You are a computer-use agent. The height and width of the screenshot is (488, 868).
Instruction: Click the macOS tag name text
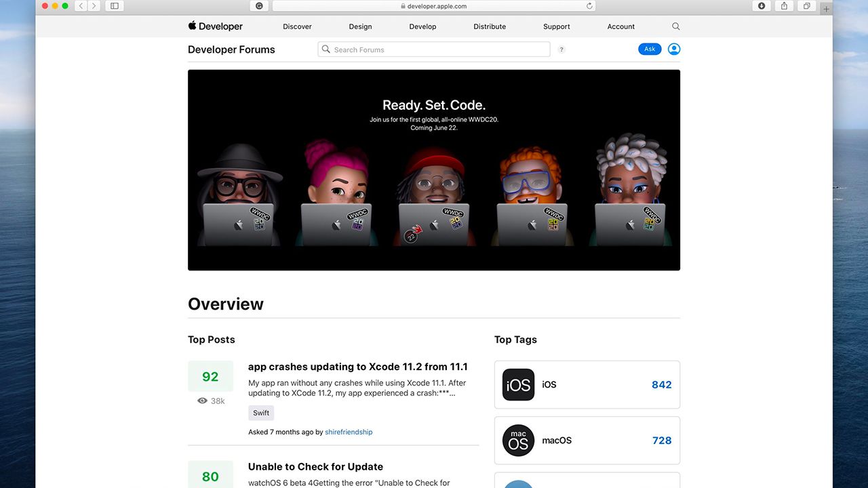click(x=557, y=441)
